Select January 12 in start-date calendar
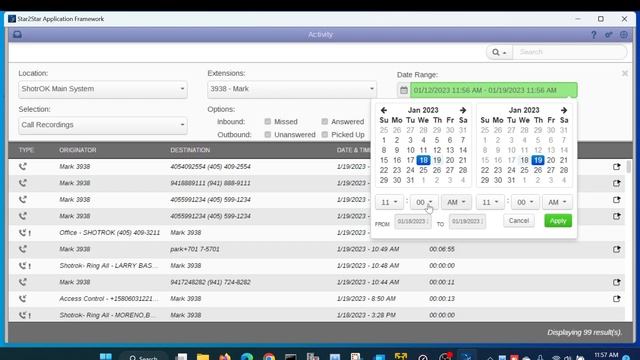This screenshot has width=640, height=360. (x=437, y=150)
